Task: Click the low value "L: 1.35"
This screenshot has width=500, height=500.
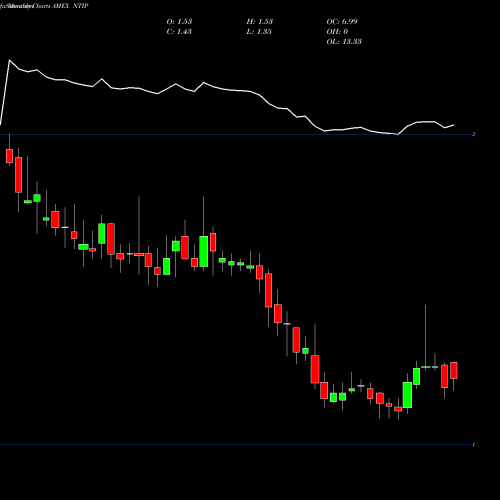Action: click(x=259, y=32)
